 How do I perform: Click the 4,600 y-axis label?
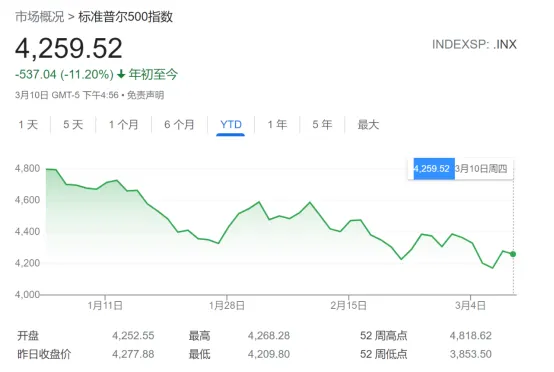pyautogui.click(x=28, y=200)
